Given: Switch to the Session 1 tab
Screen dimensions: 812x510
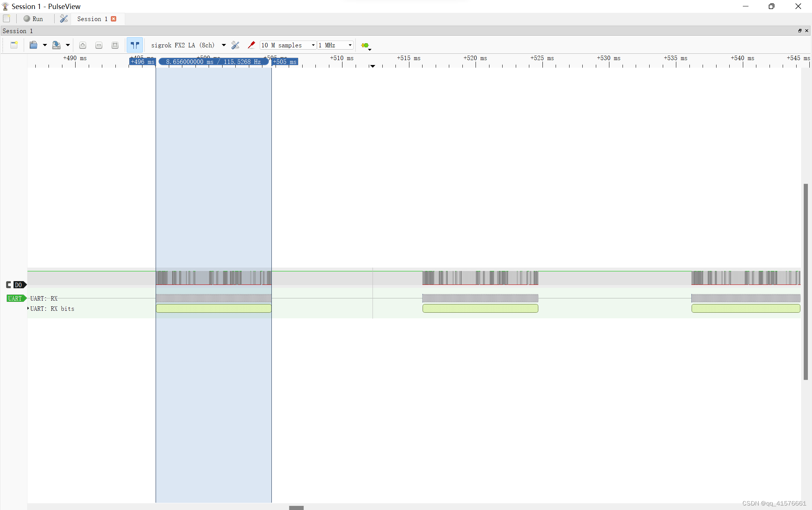Looking at the screenshot, I should pyautogui.click(x=91, y=19).
